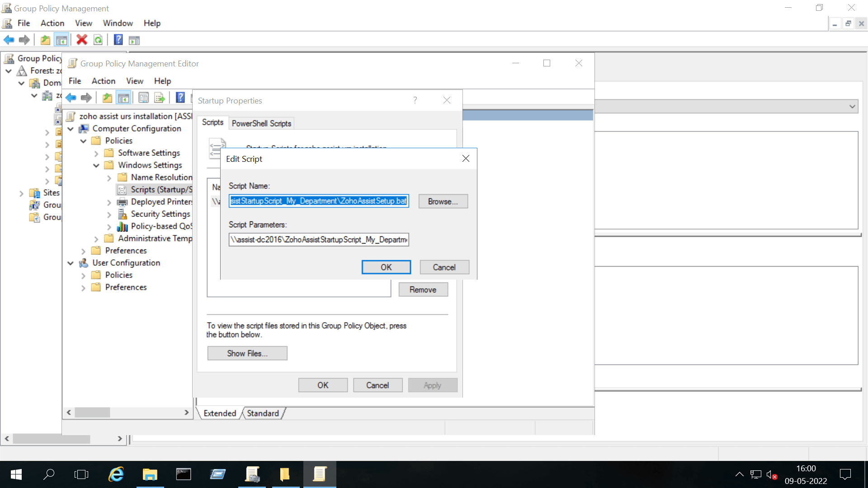Click inside the Script Parameters field
This screenshot has height=488, width=868.
[x=319, y=239]
